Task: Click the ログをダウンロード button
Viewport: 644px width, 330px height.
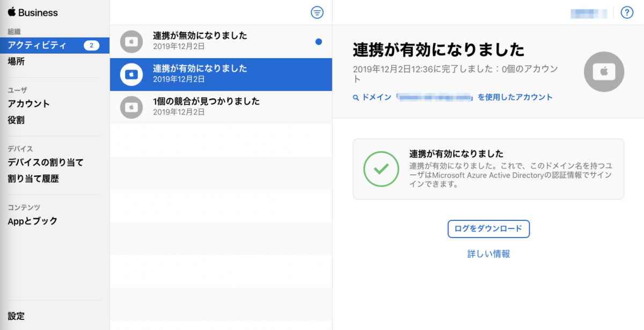Action: tap(488, 228)
